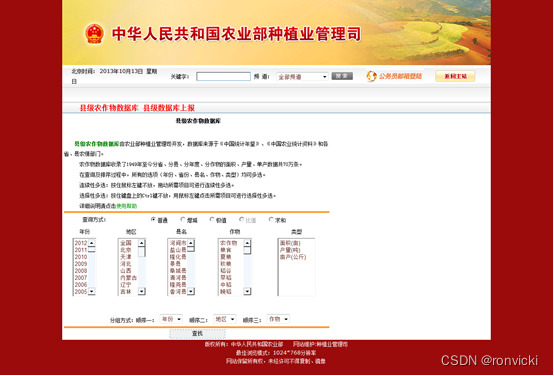Select 晚稻 in the 作物 list
The width and height of the screenshot is (554, 376).
(x=226, y=292)
